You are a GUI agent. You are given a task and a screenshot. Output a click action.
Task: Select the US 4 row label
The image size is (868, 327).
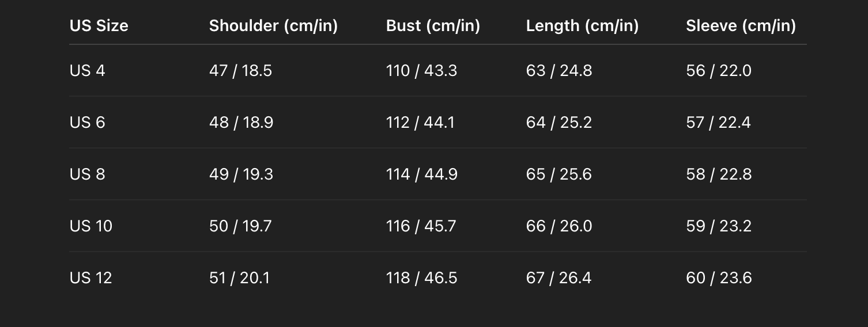88,71
